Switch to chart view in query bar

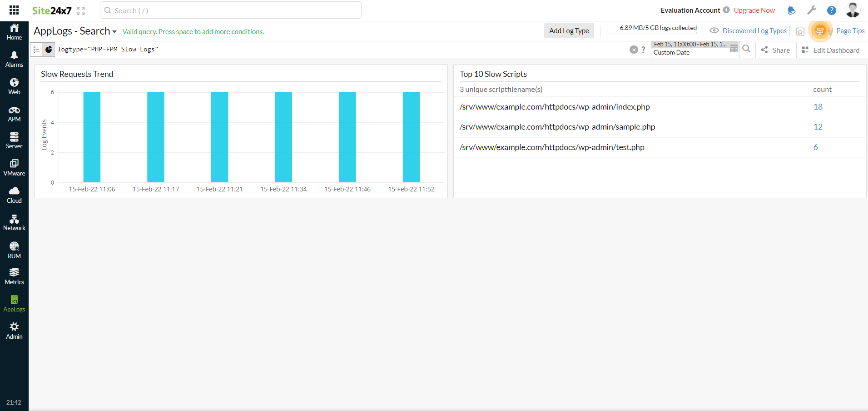tap(49, 49)
